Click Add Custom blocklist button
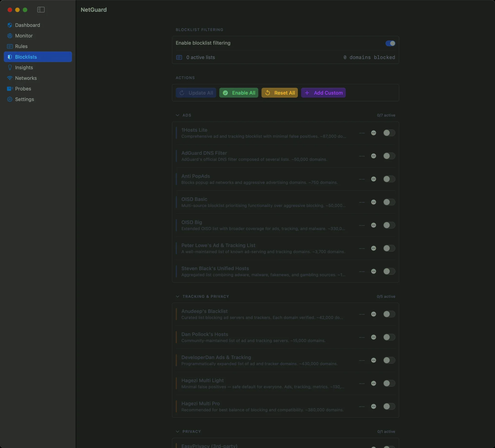This screenshot has width=495, height=448. click(323, 93)
